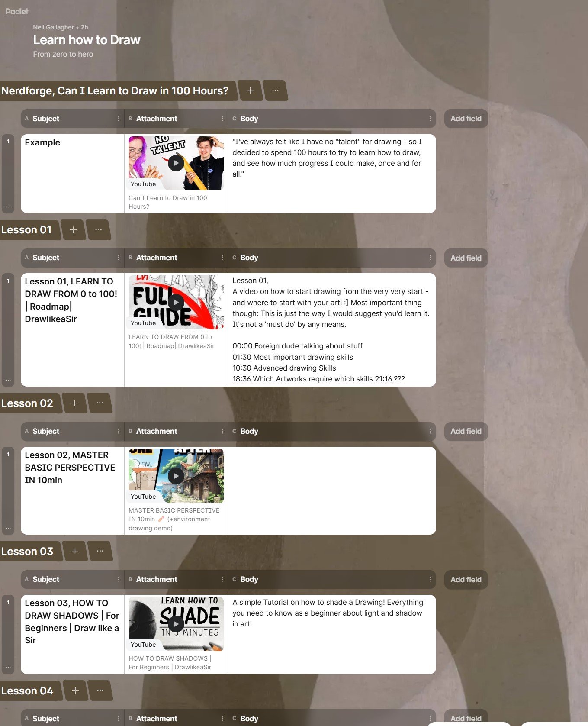588x726 pixels.
Task: Click the 'HOW TO DRAW SHADOWS | For Beginners' video caption
Action: point(170,663)
